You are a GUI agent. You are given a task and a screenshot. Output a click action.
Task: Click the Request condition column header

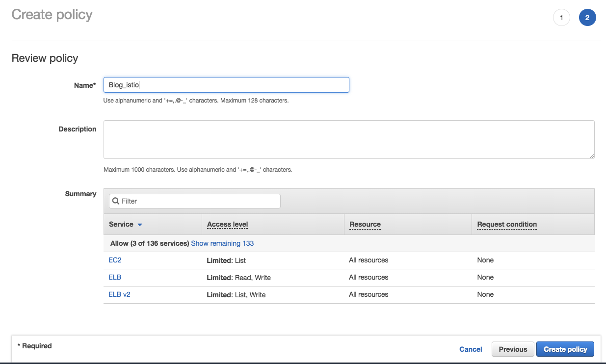tap(507, 224)
